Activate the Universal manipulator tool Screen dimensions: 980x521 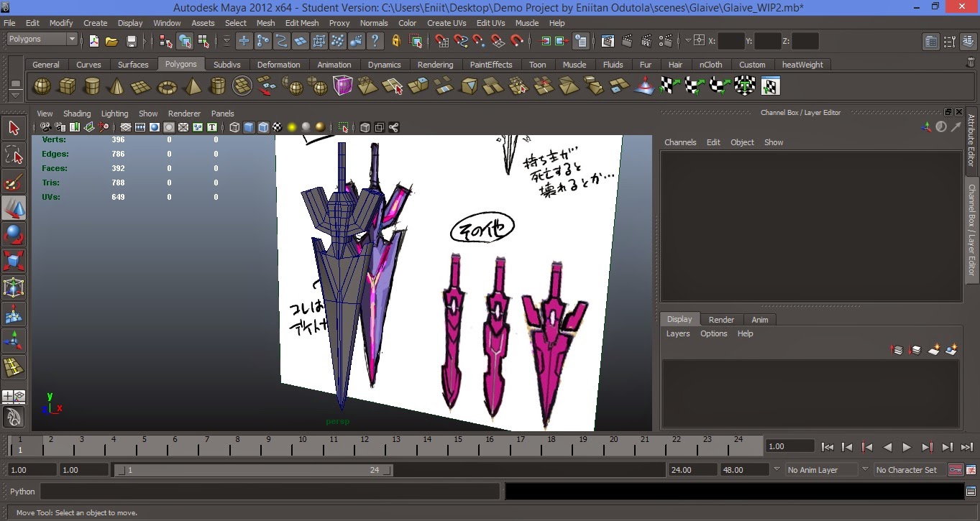pos(14,287)
